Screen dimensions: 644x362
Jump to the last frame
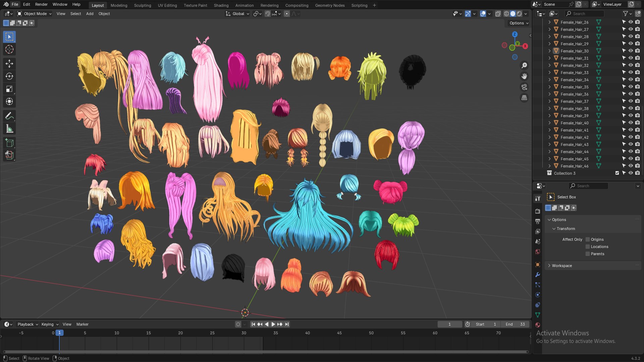pos(287,324)
